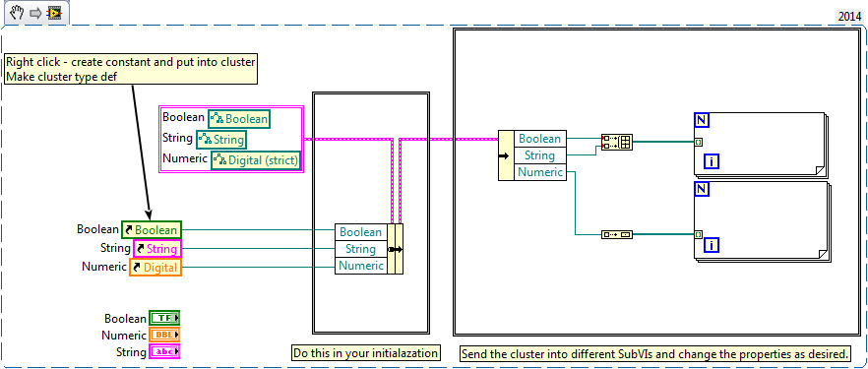Click the hand drag snippet icon
The width and height of the screenshot is (868, 369).
tap(16, 13)
